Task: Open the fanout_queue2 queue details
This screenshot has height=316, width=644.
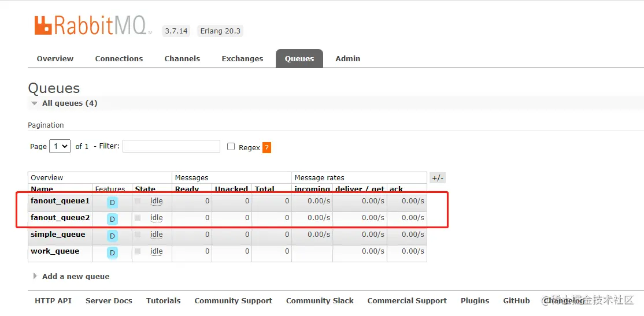Action: point(60,218)
